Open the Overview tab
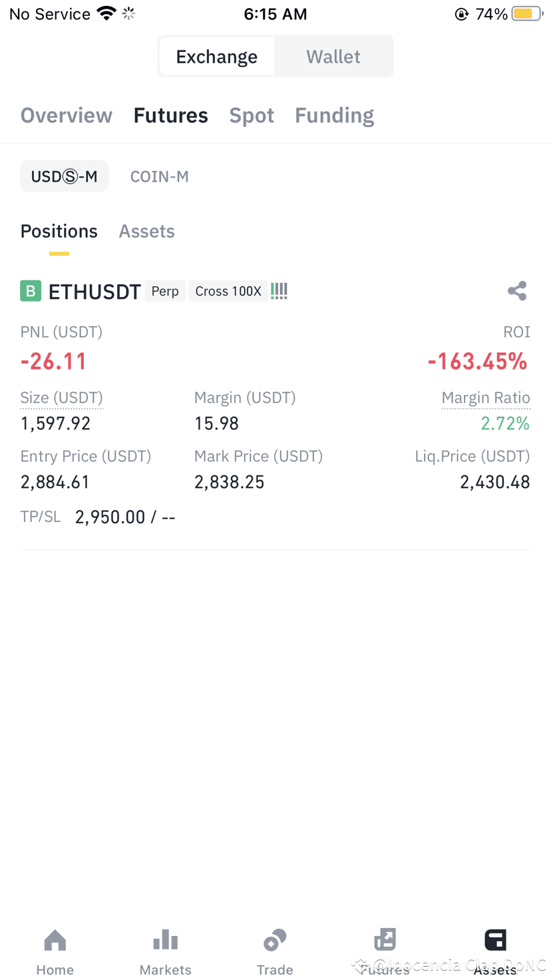Screen dimensions: 551x980 [x=67, y=115]
